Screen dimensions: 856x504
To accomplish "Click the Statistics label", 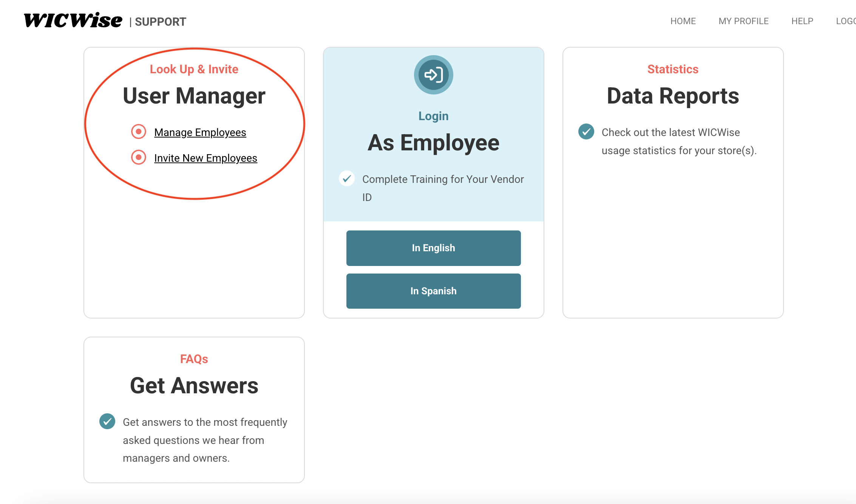I will (673, 69).
